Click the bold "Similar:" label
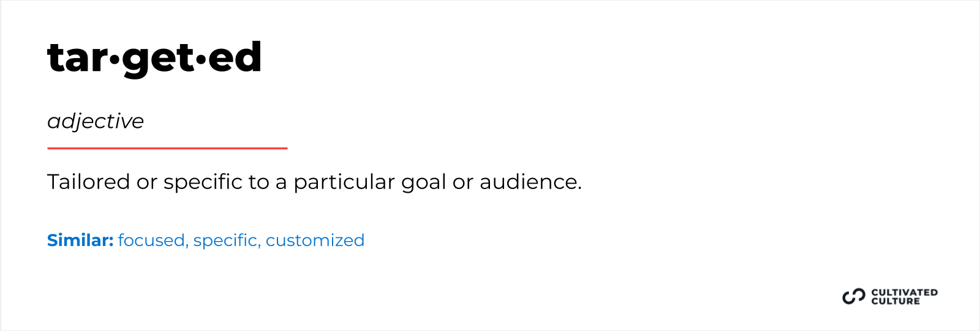Viewport: 980px width, 331px height. click(80, 240)
